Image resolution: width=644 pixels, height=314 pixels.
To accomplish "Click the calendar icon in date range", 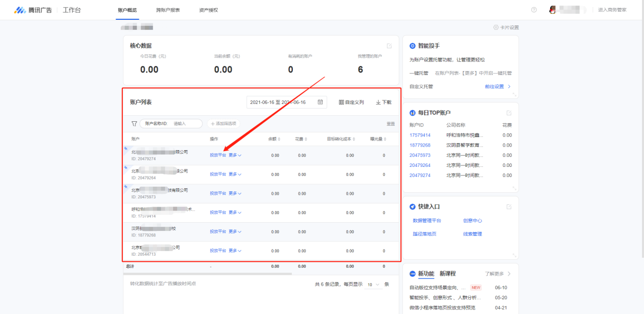I will tap(320, 102).
